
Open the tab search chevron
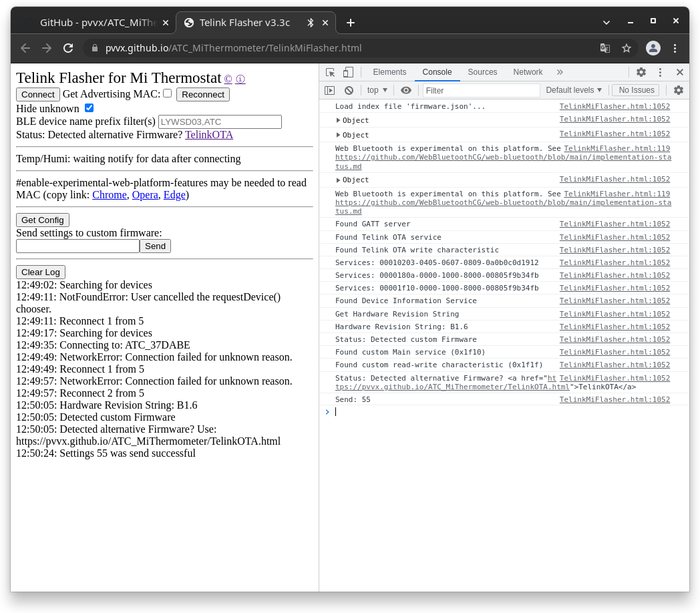pyautogui.click(x=606, y=22)
